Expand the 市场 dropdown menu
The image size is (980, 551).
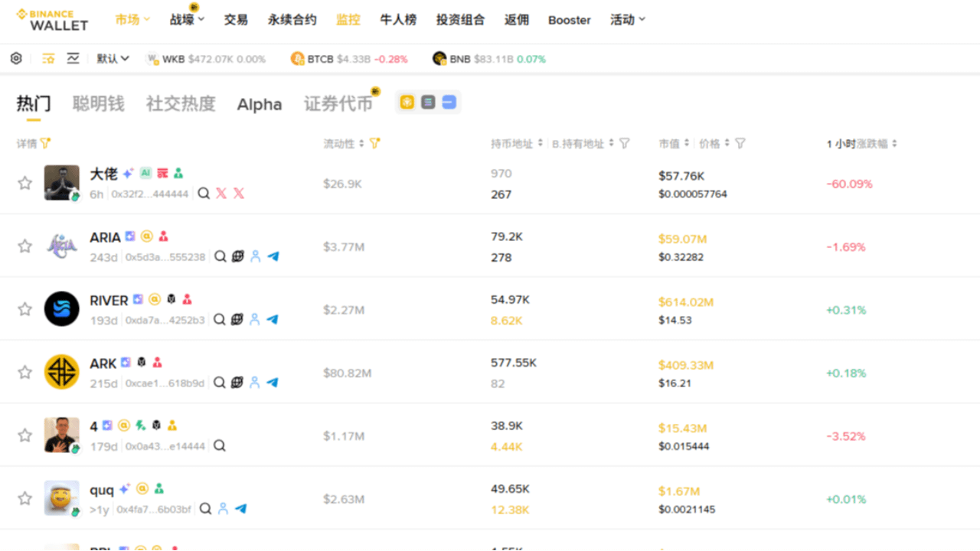click(x=132, y=20)
